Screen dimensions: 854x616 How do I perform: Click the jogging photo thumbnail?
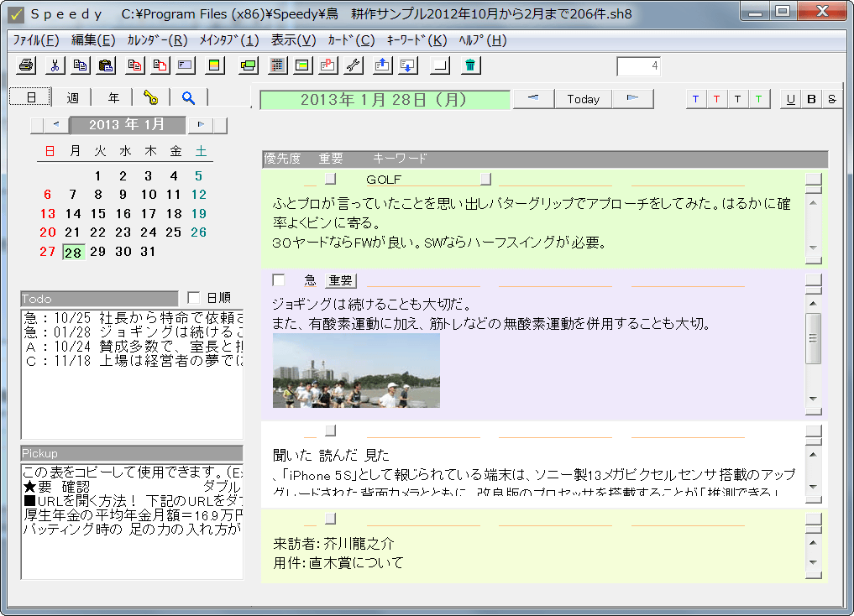[x=356, y=371]
